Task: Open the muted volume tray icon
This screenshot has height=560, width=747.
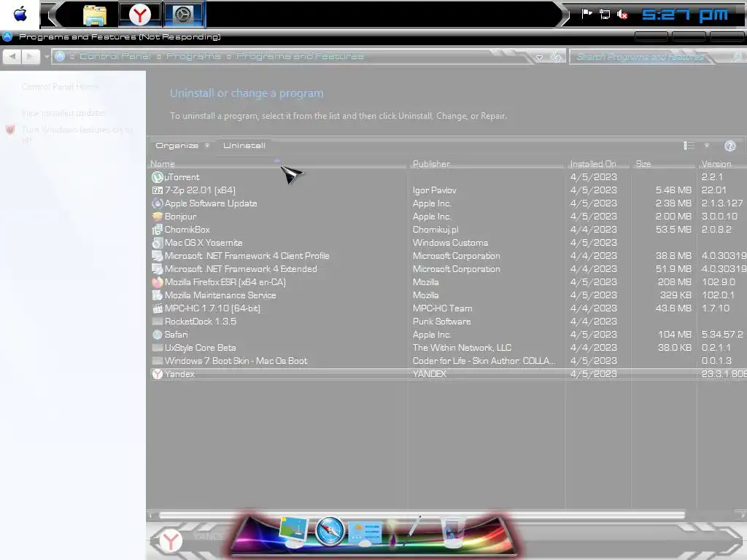Action: 622,15
